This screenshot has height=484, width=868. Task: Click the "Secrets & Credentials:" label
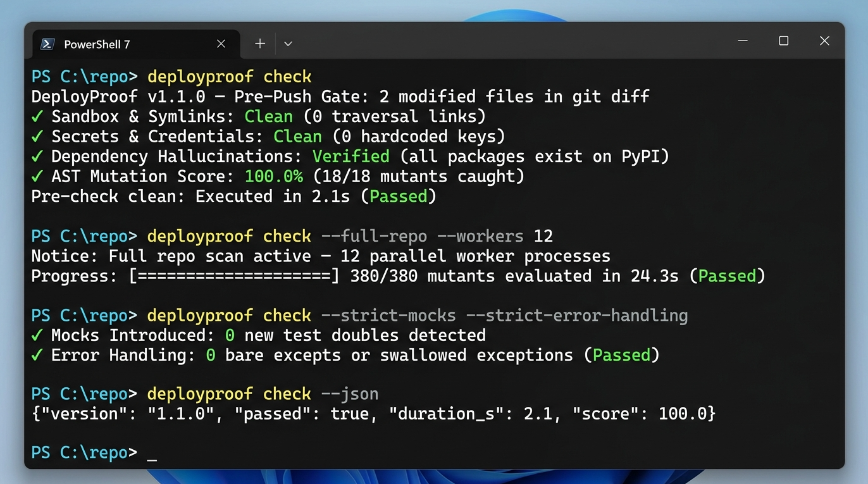pyautogui.click(x=158, y=137)
